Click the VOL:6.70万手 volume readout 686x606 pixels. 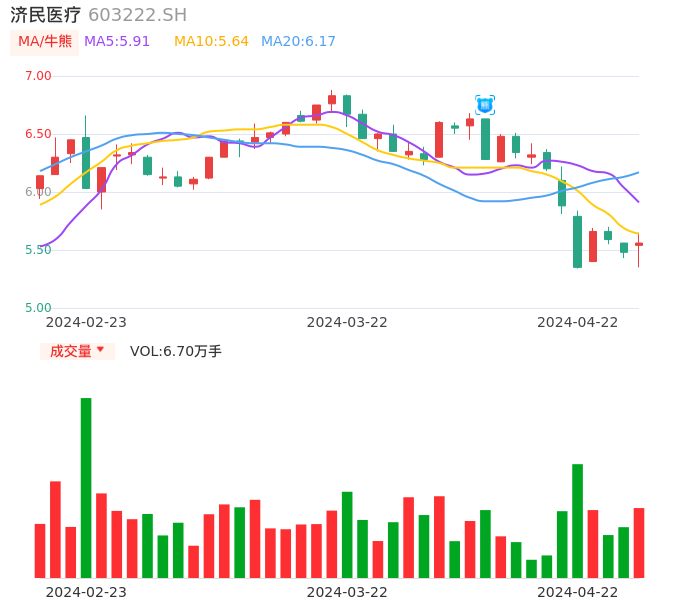pyautogui.click(x=176, y=351)
